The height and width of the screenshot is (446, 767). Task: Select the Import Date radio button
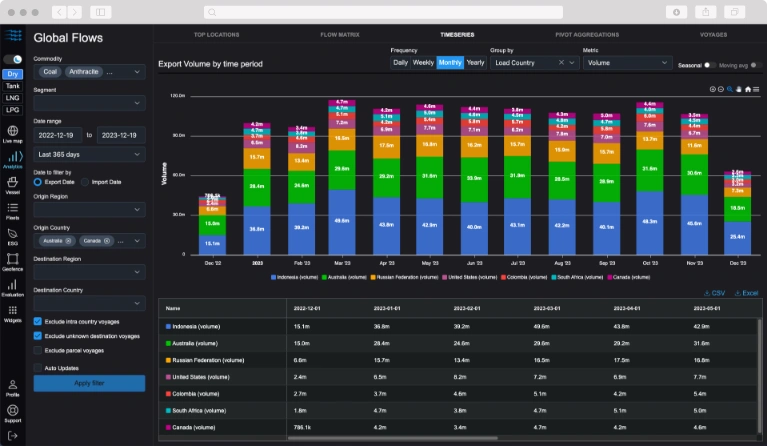[85, 182]
